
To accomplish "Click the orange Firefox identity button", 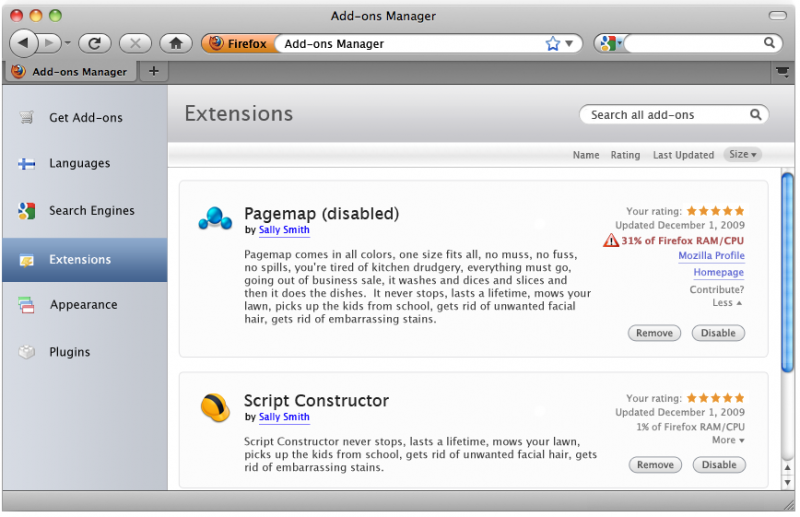I will pos(239,43).
